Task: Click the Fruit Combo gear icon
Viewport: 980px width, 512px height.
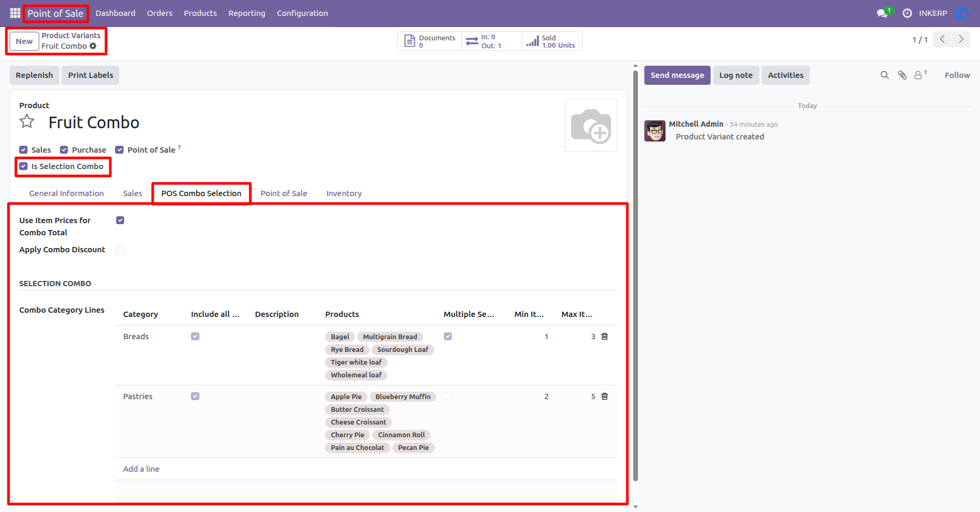Action: [93, 46]
